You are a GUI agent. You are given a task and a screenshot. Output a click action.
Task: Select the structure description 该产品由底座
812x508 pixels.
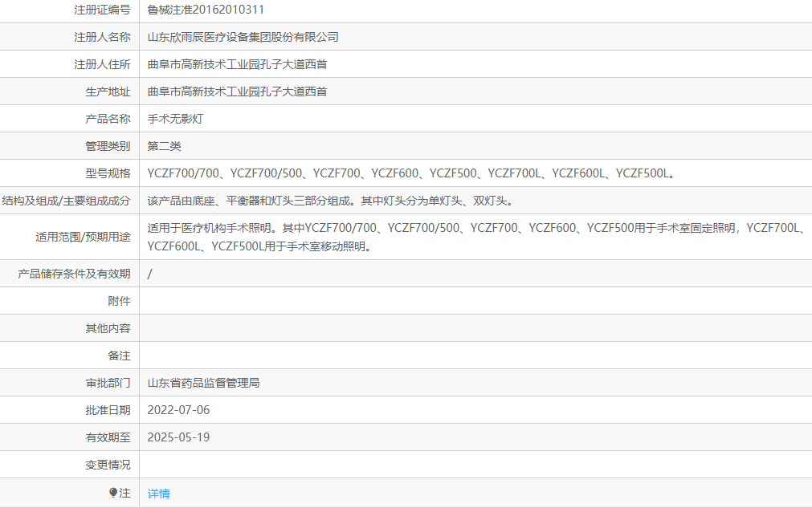[330, 201]
